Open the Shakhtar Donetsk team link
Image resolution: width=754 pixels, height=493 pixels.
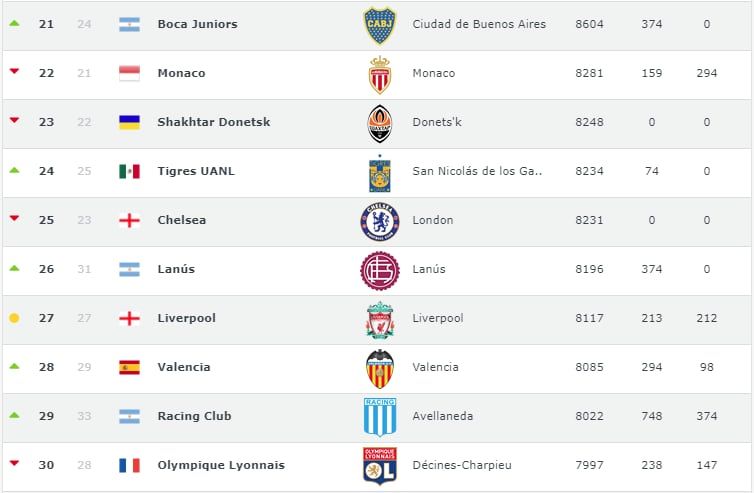point(213,122)
